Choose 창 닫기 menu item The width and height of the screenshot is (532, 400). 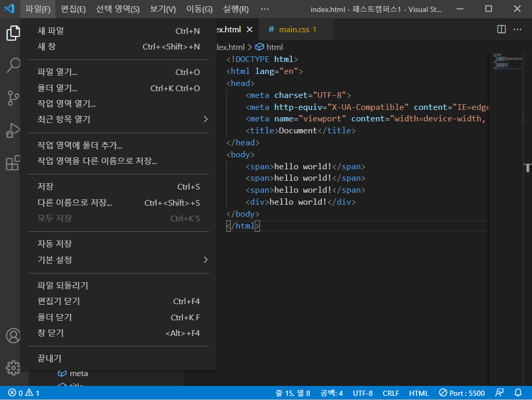118,333
